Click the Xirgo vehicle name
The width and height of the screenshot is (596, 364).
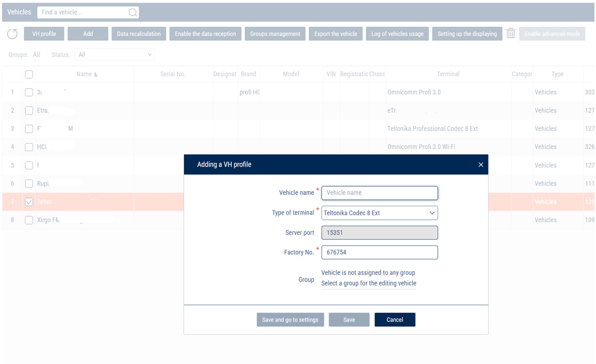coord(48,220)
